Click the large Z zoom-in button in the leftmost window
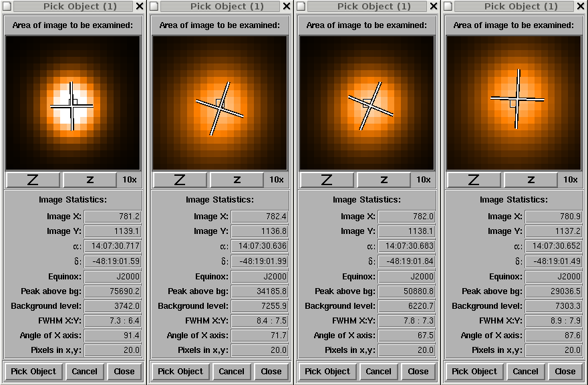 coord(33,180)
